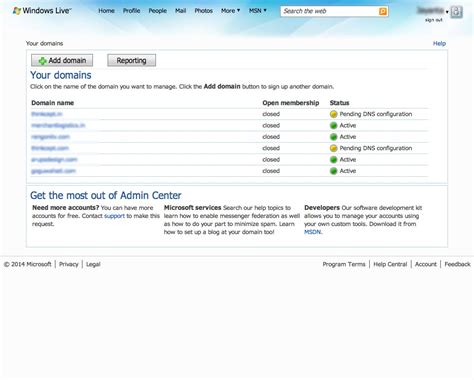Click the Status column header
This screenshot has width=474, height=380.
pyautogui.click(x=339, y=103)
